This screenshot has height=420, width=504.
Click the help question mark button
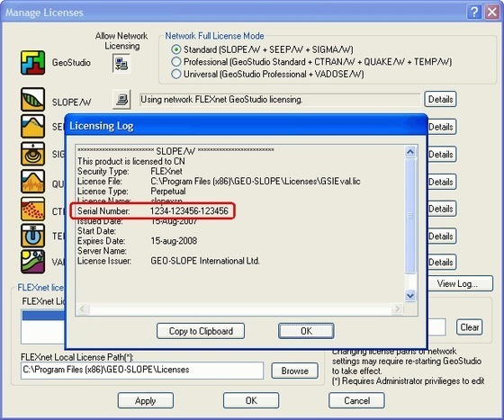pyautogui.click(x=473, y=13)
